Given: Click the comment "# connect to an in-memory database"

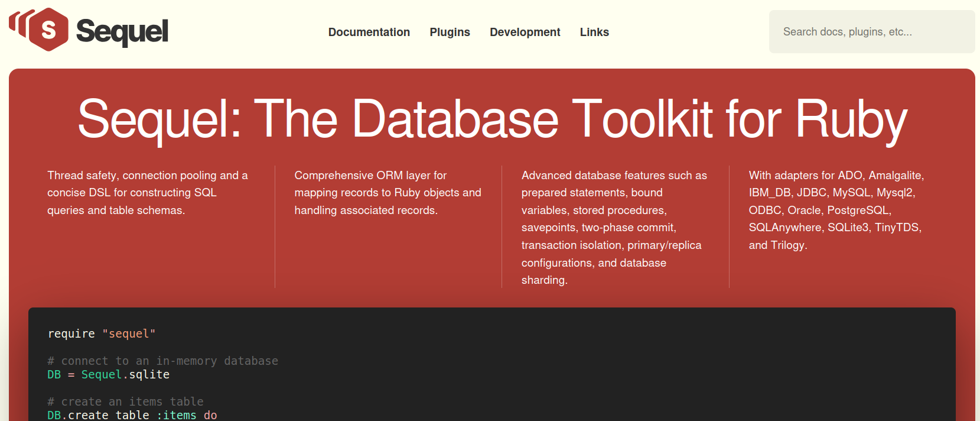Looking at the screenshot, I should pos(162,361).
